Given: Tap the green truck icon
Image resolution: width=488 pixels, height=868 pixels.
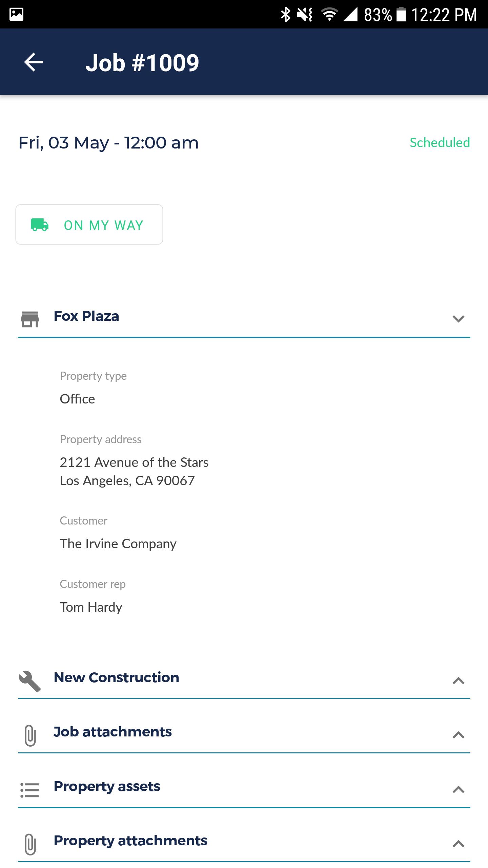Looking at the screenshot, I should [x=40, y=225].
